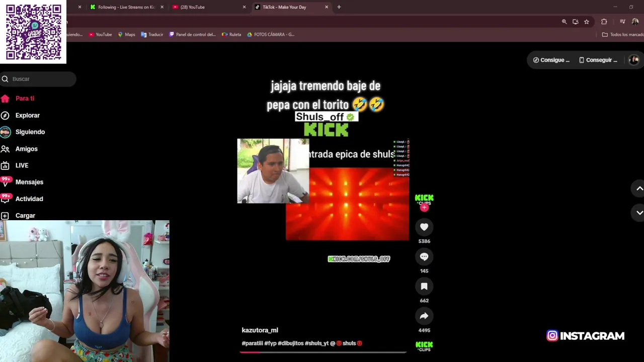The image size is (644, 362).
Task: Click the Mensajes paper plane icon
Action: [6, 182]
